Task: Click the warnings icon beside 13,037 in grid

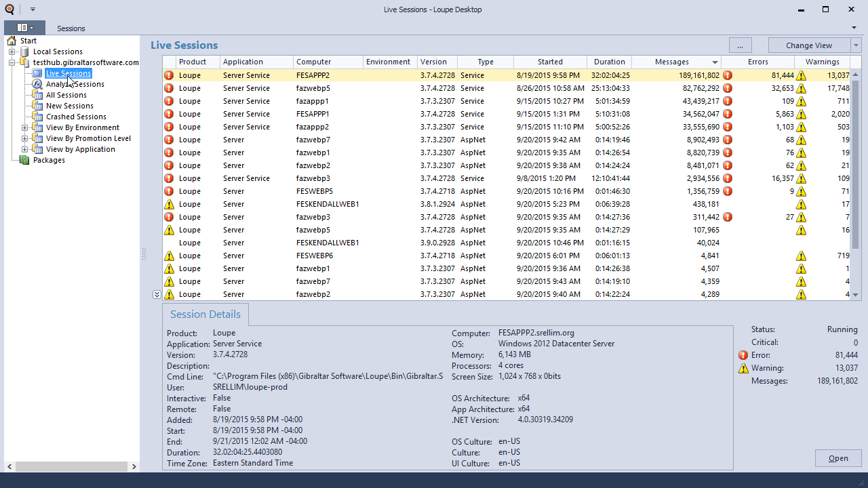Action: pos(801,75)
